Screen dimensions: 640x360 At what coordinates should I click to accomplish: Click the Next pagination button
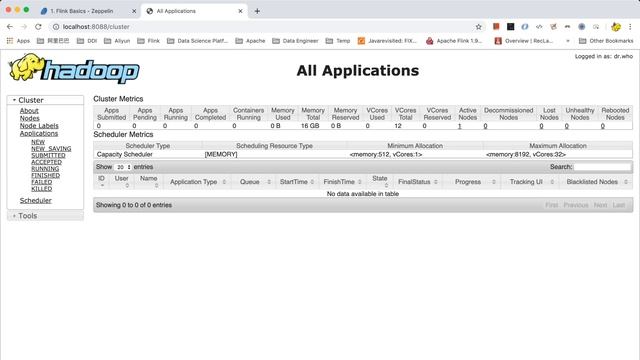click(600, 205)
